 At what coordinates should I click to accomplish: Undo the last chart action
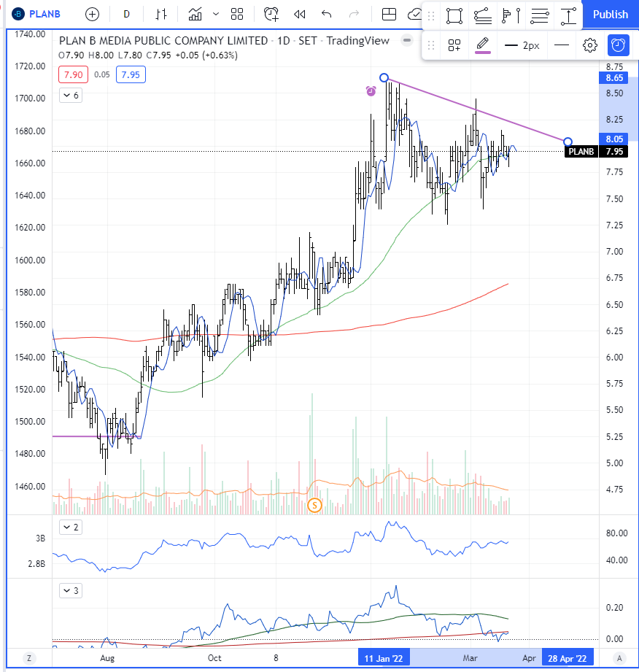click(x=327, y=15)
